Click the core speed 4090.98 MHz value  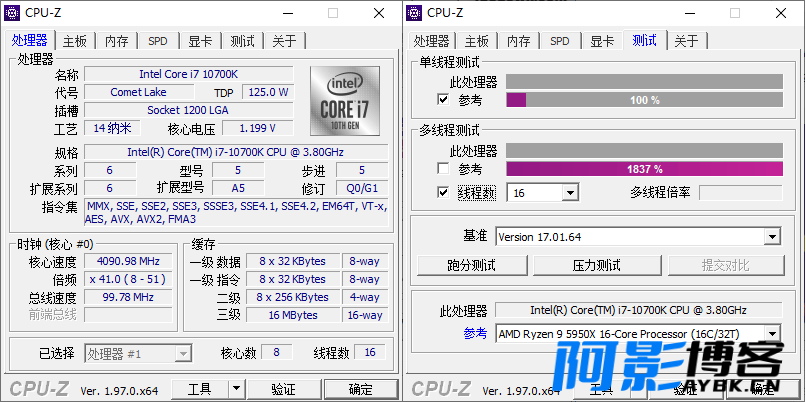coord(128,261)
